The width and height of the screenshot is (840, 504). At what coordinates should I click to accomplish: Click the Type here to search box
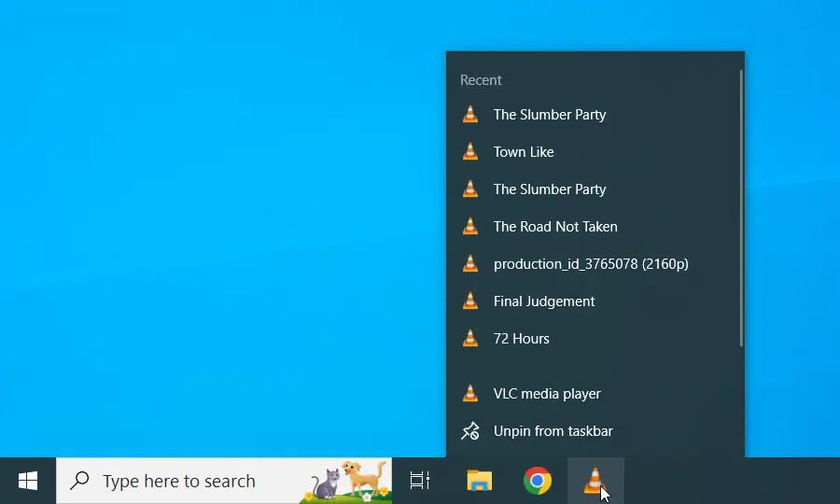click(224, 481)
